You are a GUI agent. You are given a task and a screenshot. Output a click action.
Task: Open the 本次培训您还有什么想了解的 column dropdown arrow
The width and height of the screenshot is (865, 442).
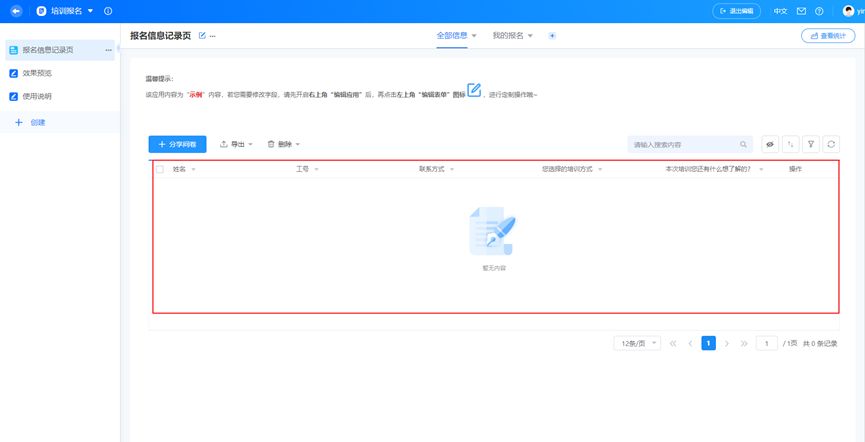click(761, 169)
